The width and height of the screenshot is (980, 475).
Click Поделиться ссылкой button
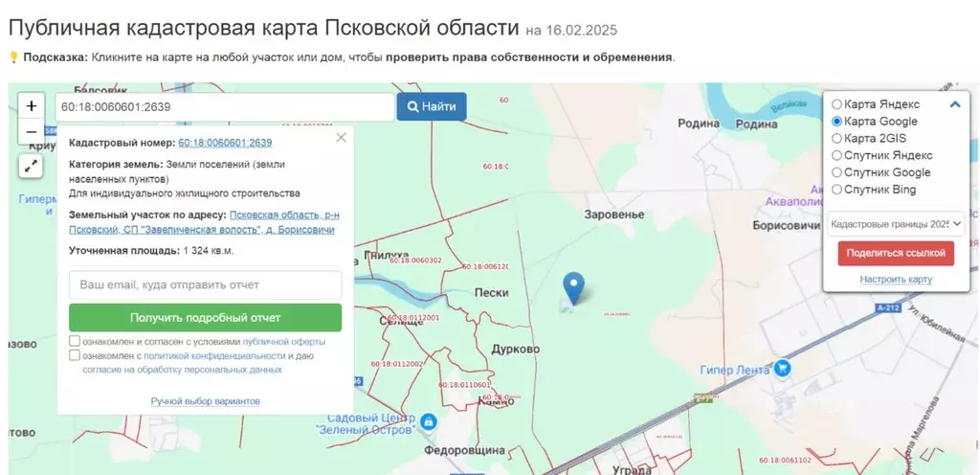(x=896, y=253)
